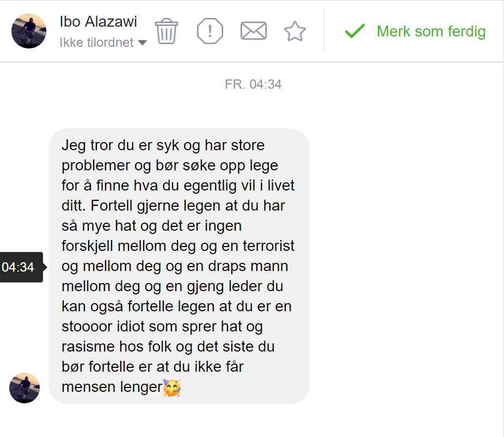Click the sender avatar beside the message
This screenshot has width=504, height=437.
click(x=24, y=388)
